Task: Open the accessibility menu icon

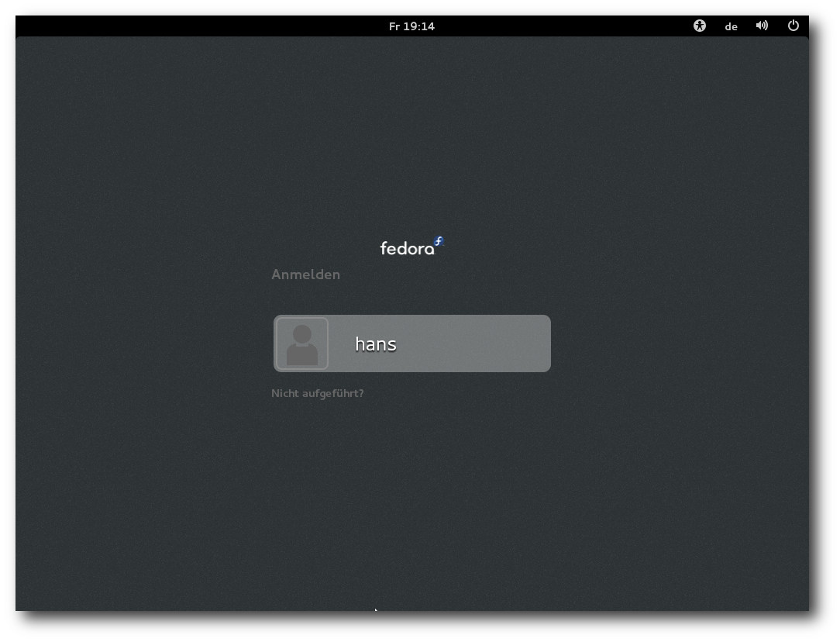Action: pos(699,26)
